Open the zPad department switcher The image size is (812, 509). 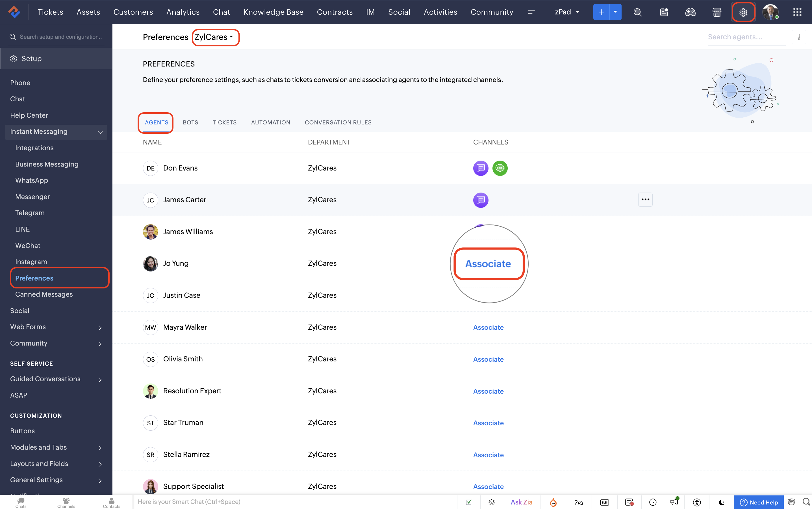point(567,12)
